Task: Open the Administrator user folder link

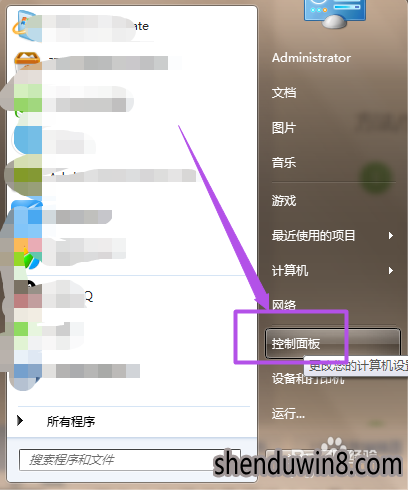Action: [x=311, y=58]
